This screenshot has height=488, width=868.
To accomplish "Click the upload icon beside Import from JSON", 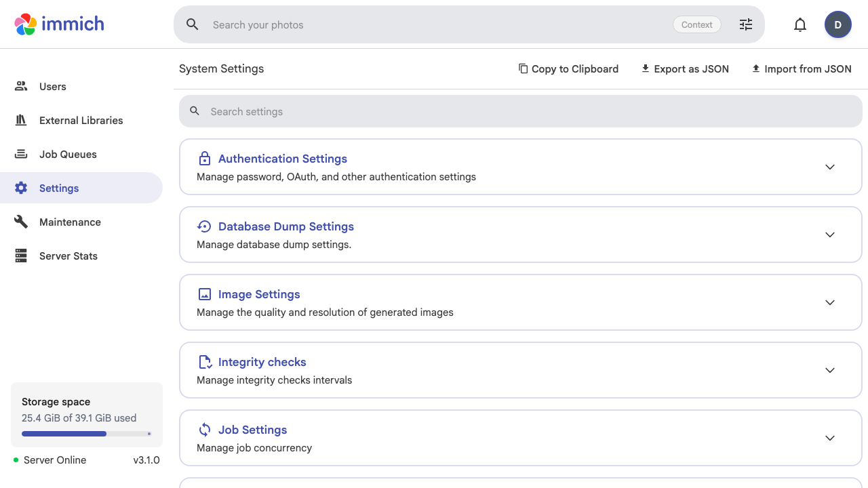I will pyautogui.click(x=756, y=68).
